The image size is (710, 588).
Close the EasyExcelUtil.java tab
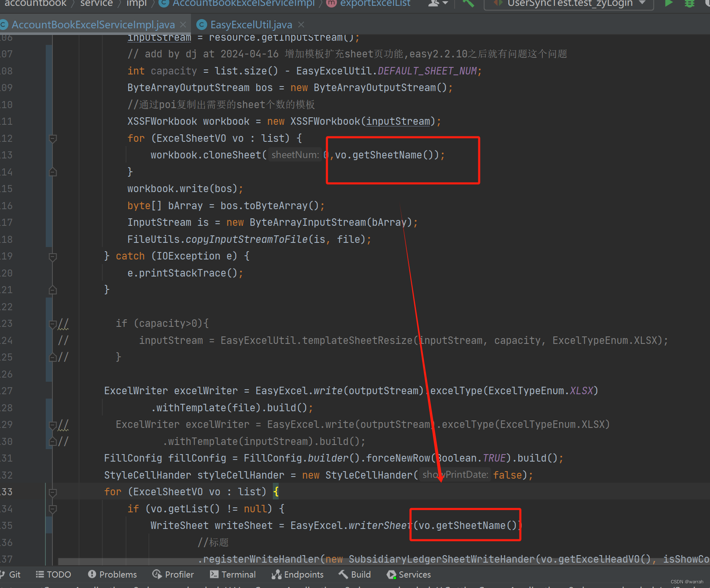[301, 25]
